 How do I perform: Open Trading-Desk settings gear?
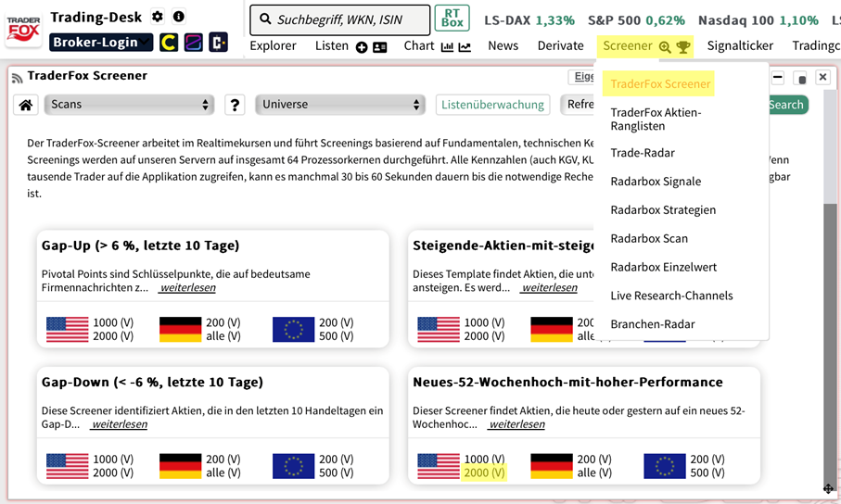click(x=158, y=17)
